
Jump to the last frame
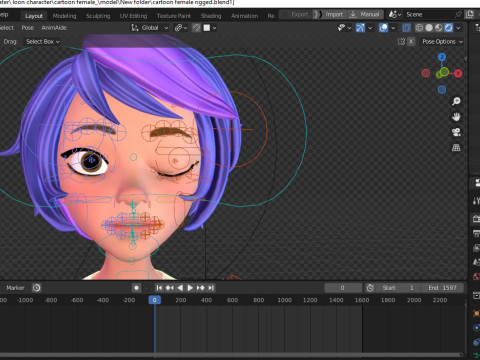coord(211,288)
